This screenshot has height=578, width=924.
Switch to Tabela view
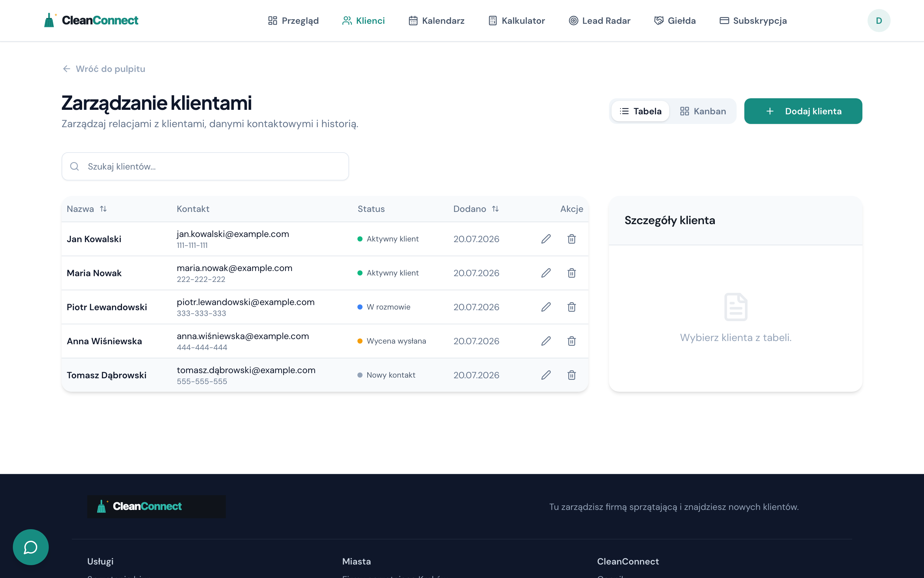640,111
